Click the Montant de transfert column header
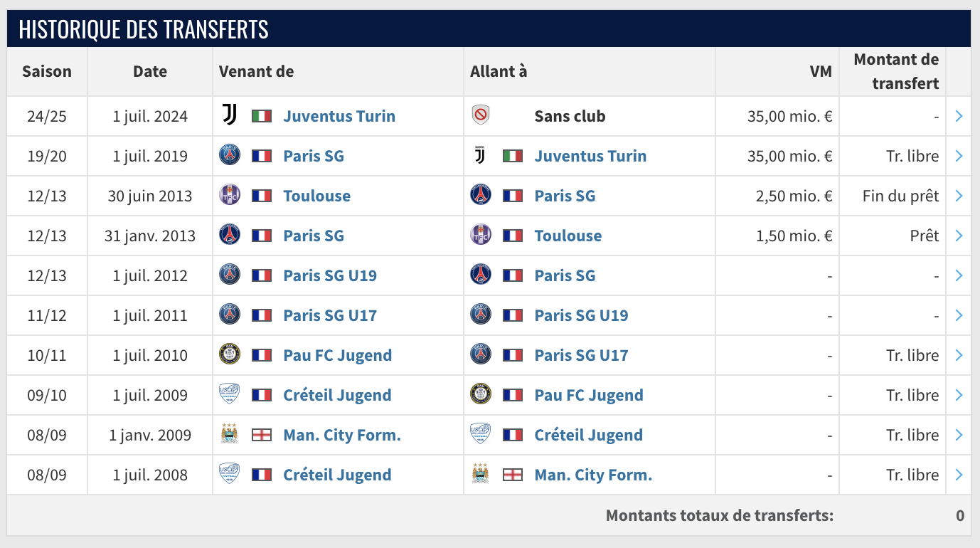Viewport: 980px width, 548px height. pos(896,71)
